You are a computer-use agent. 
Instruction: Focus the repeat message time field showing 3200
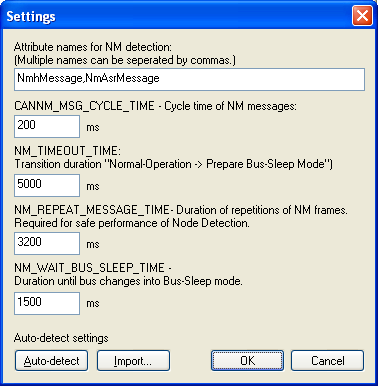point(47,244)
